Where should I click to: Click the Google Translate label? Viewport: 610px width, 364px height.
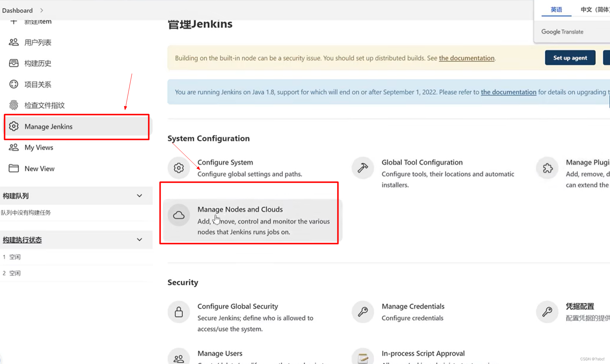pos(562,32)
